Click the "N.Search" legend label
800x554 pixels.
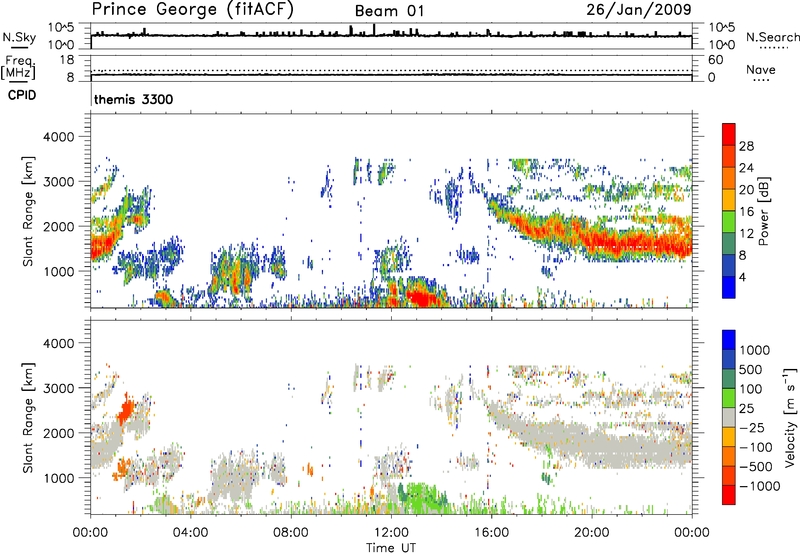pyautogui.click(x=772, y=37)
